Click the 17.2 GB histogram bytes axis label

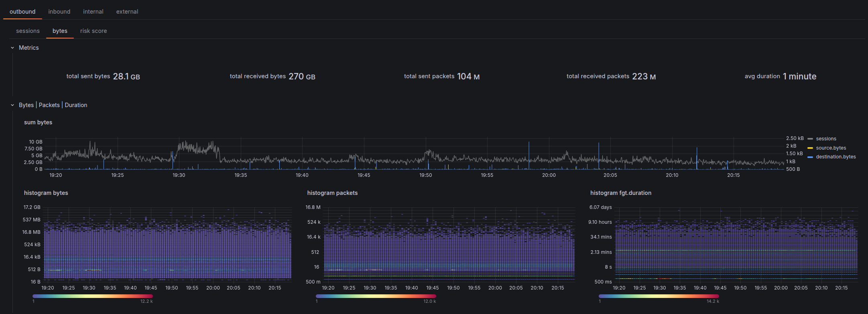pos(32,207)
